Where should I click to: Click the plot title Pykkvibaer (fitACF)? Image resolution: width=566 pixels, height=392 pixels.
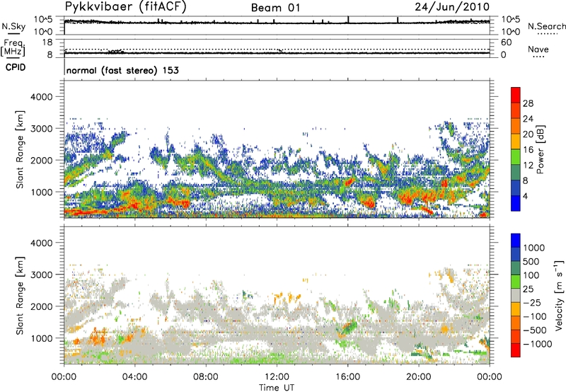(x=126, y=6)
